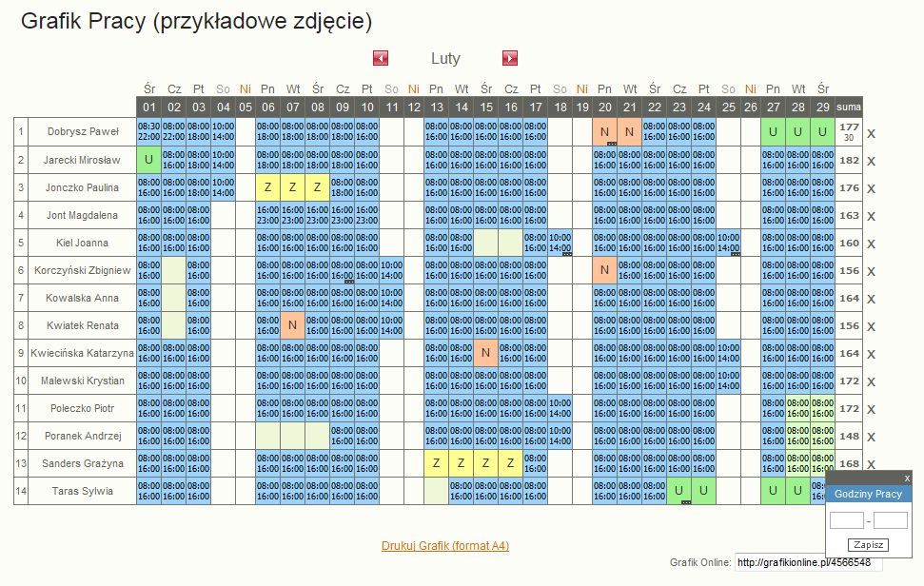Select the date header 14
This screenshot has height=586, width=924.
tap(462, 107)
